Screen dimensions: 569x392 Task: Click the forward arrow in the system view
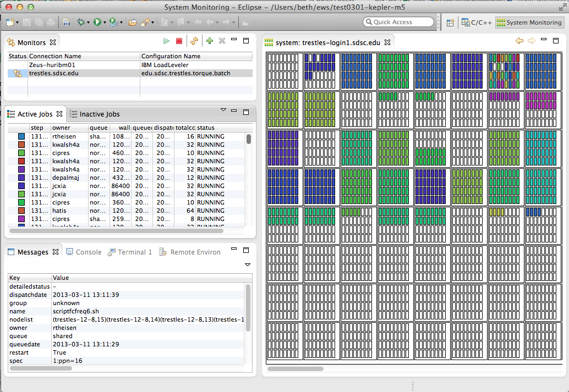pyautogui.click(x=532, y=41)
